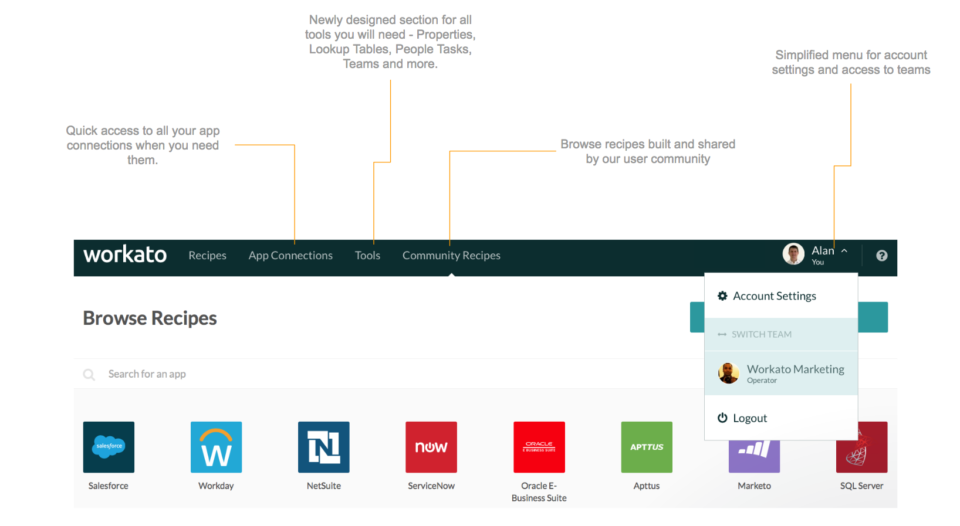Click the Workato logo
960x526 pixels.
(x=125, y=255)
